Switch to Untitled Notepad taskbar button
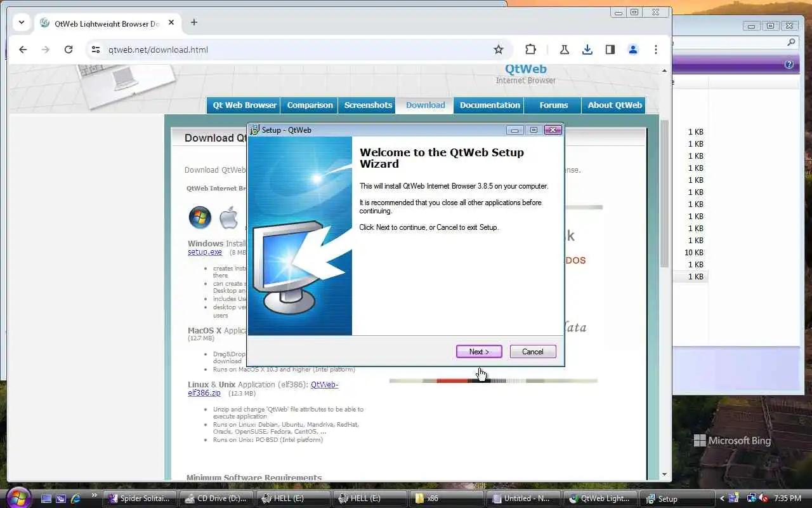Screen dimensions: 812x508 click(523, 498)
